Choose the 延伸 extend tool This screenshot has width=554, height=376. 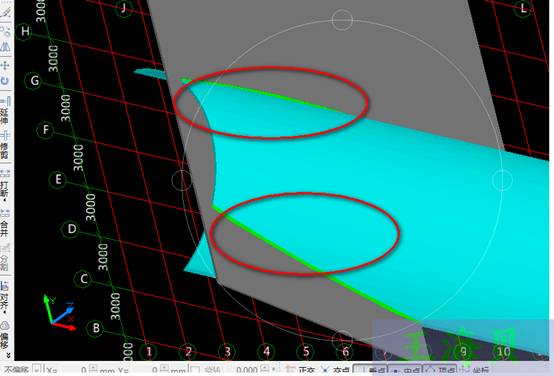tap(5, 110)
